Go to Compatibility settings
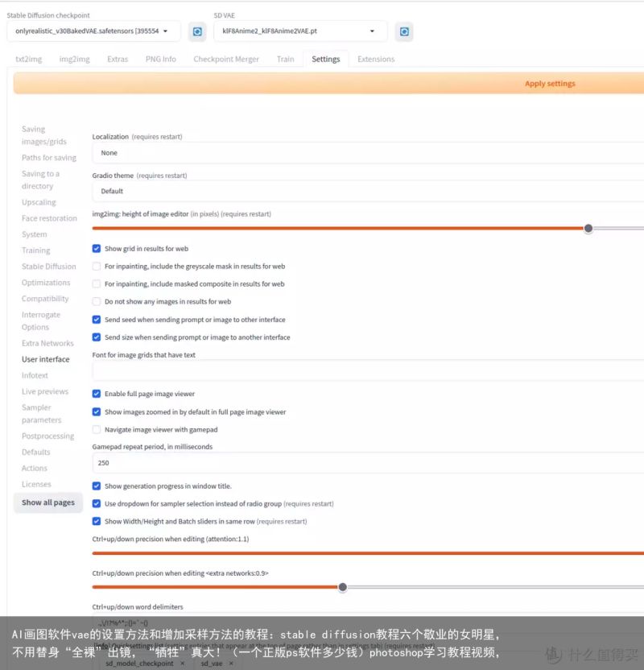 pos(45,299)
